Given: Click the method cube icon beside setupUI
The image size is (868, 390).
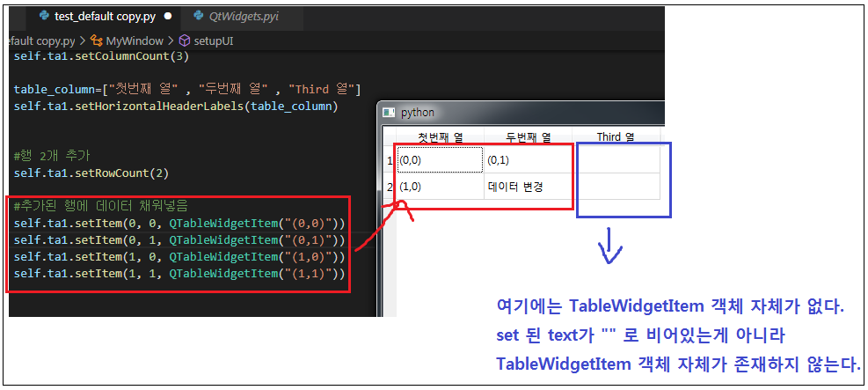Looking at the screenshot, I should pos(185,41).
